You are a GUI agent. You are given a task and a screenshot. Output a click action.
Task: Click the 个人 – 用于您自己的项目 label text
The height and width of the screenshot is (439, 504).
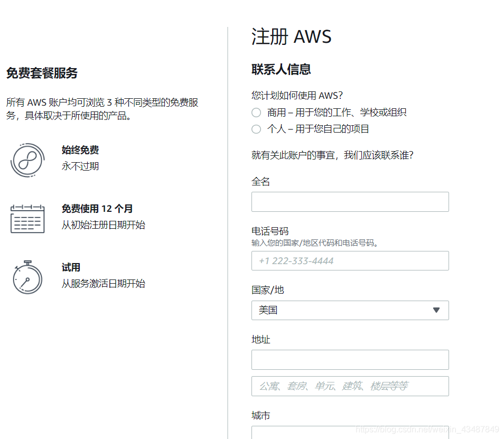[318, 129]
